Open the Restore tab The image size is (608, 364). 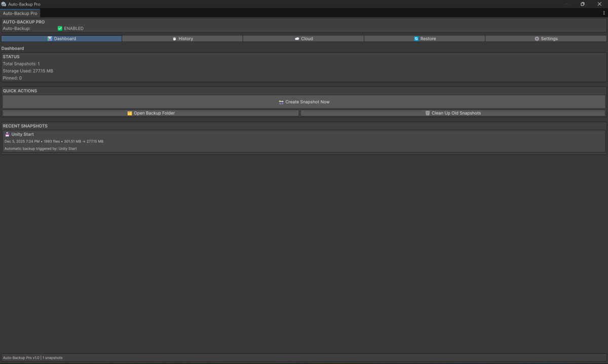[x=425, y=38]
